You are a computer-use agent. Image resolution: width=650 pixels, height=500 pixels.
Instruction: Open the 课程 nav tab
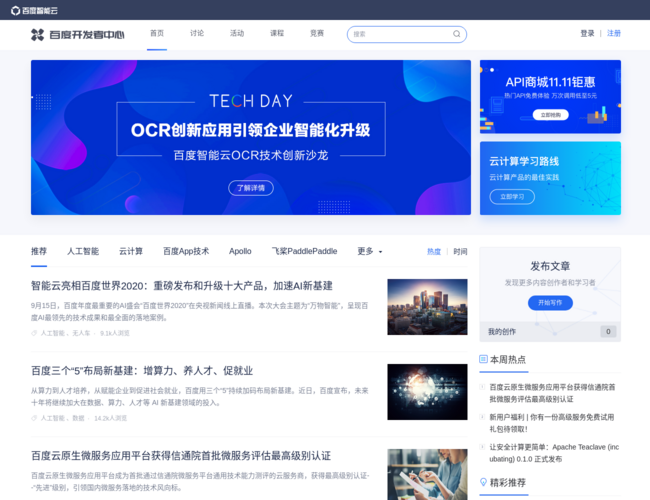(x=277, y=33)
